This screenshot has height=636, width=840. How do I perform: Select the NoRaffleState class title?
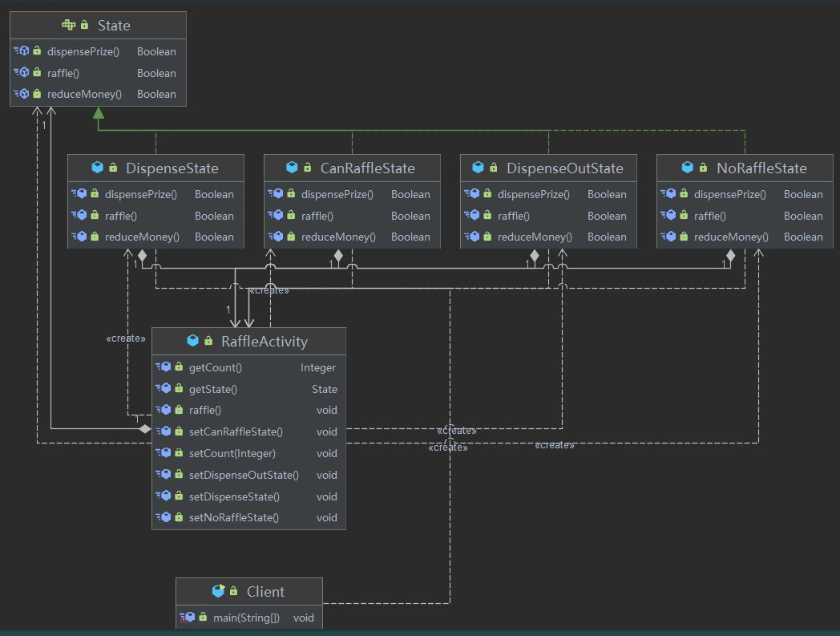pyautogui.click(x=761, y=168)
